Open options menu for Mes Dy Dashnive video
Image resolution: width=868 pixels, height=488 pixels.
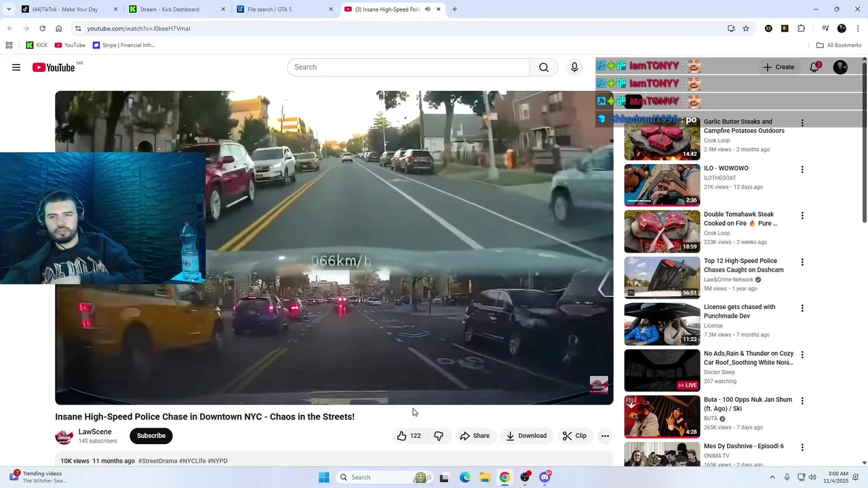pyautogui.click(x=802, y=447)
